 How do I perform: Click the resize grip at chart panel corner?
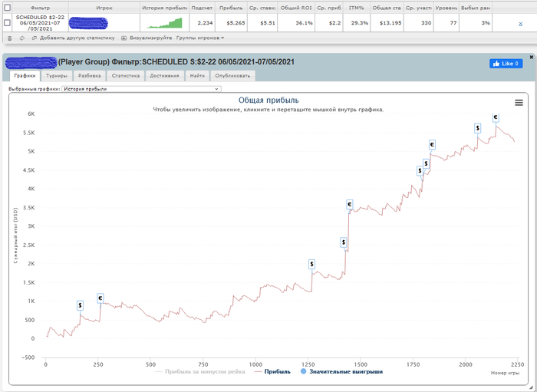click(531, 387)
